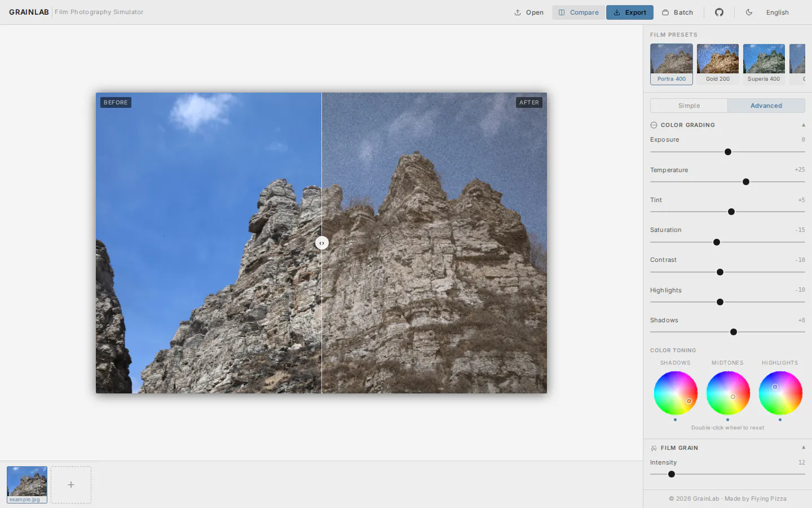Viewport: 812px width, 508px height.
Task: Click the Film Grain Intensity value 12
Action: coord(802,463)
